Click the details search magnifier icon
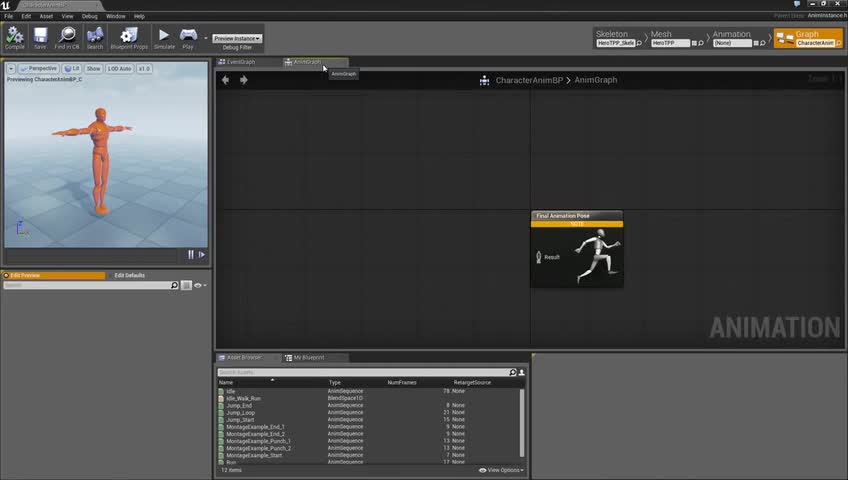The height and width of the screenshot is (480, 848). [x=174, y=285]
